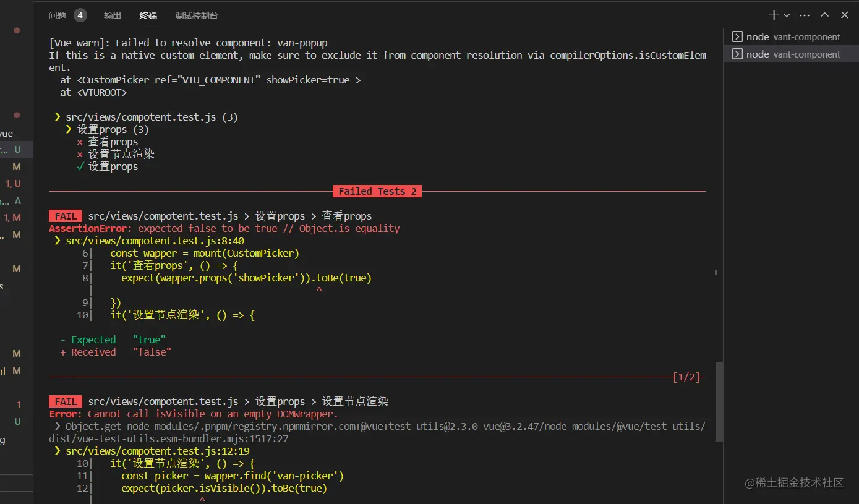Screen dimensions: 859x504
Task: Click the failed test row 查看props
Action: pos(107,142)
